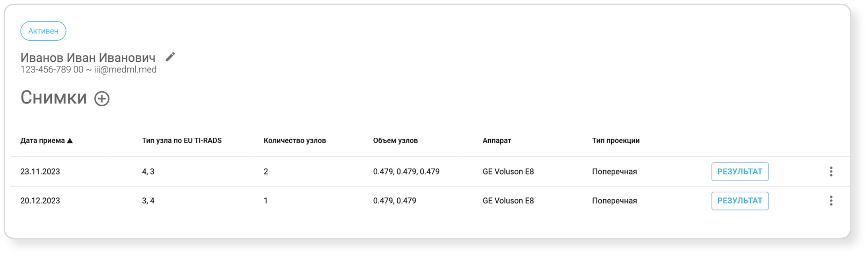Screen dimensions: 868x256
Task: Sort by the Дата приема column header
Action: [43, 141]
